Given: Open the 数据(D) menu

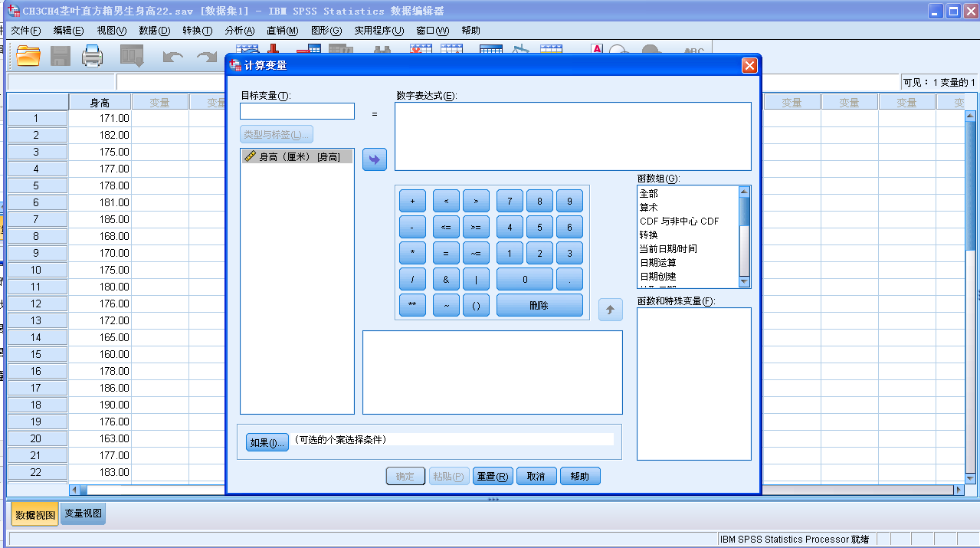Looking at the screenshot, I should point(155,31).
